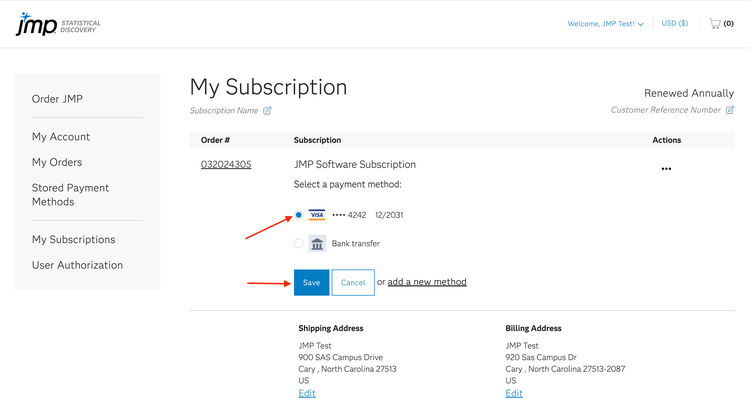Viewport: 750px width, 406px height.
Task: Click the JMP Statistical Discovery logo
Action: tap(58, 24)
